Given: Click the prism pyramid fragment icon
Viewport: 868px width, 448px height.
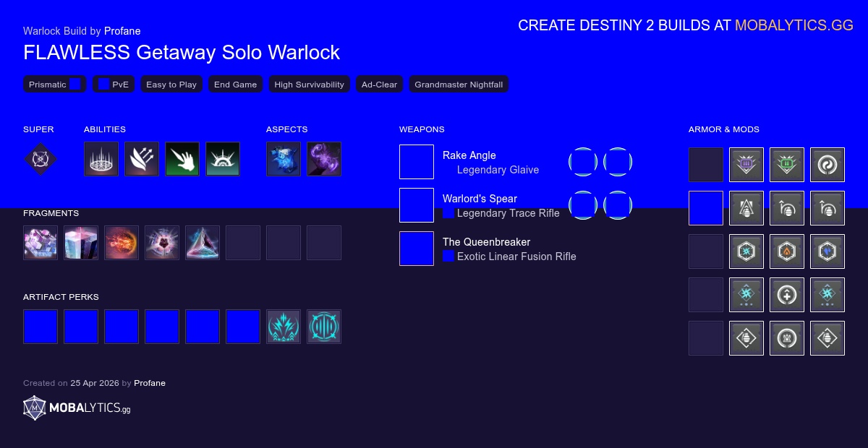Looking at the screenshot, I should click(x=202, y=243).
